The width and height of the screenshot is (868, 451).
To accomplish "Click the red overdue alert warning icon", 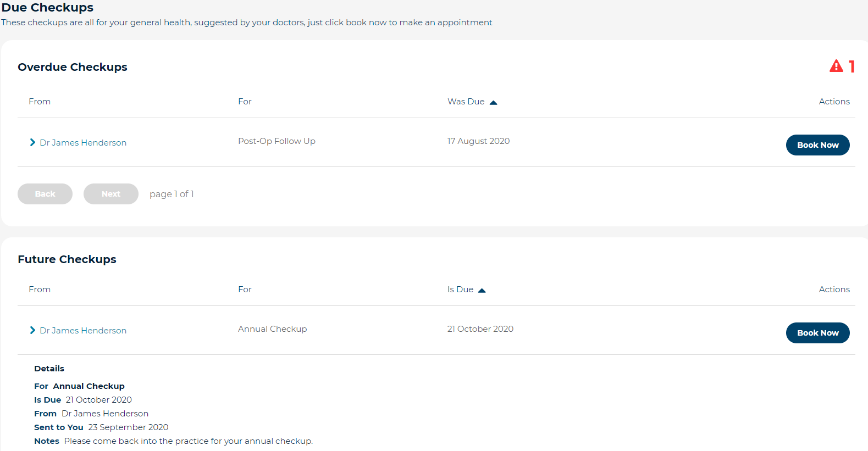I will click(x=836, y=66).
